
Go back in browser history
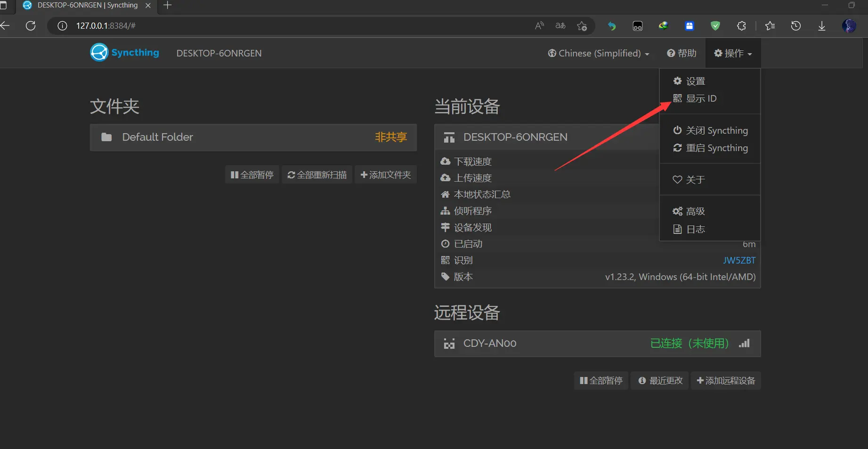[5, 26]
